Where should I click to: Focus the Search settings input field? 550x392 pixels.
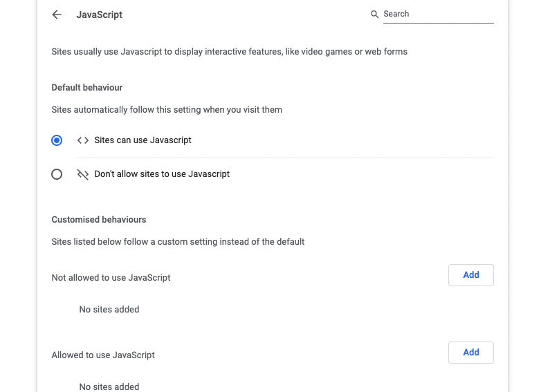(x=438, y=14)
